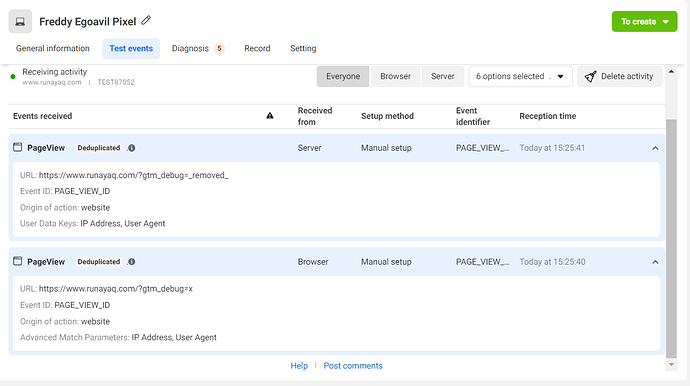690x386 pixels.
Task: Click the Help link
Action: click(x=299, y=366)
